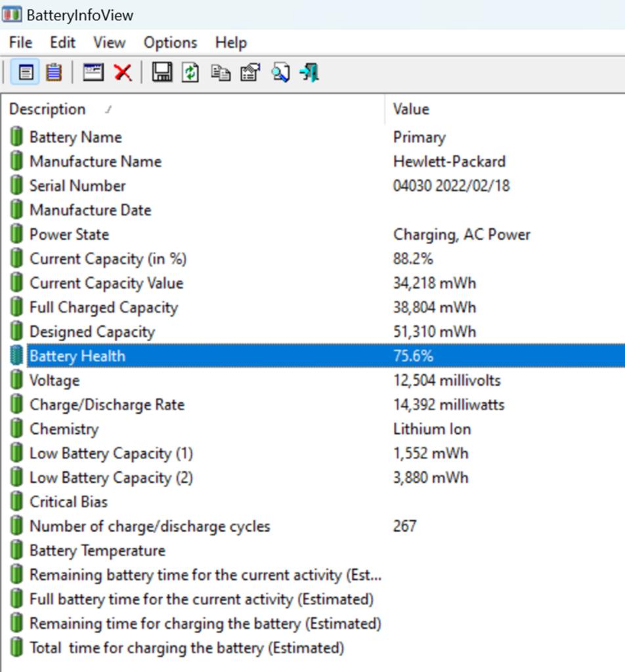The image size is (625, 672).
Task: Click the value Charging, AC Power
Action: (x=462, y=234)
